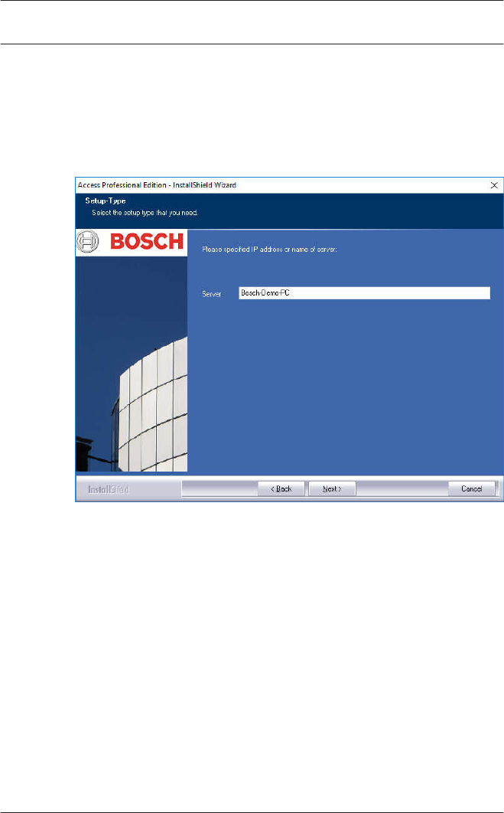Close the InstallShield Wizard window
The image size is (504, 813).
494,185
